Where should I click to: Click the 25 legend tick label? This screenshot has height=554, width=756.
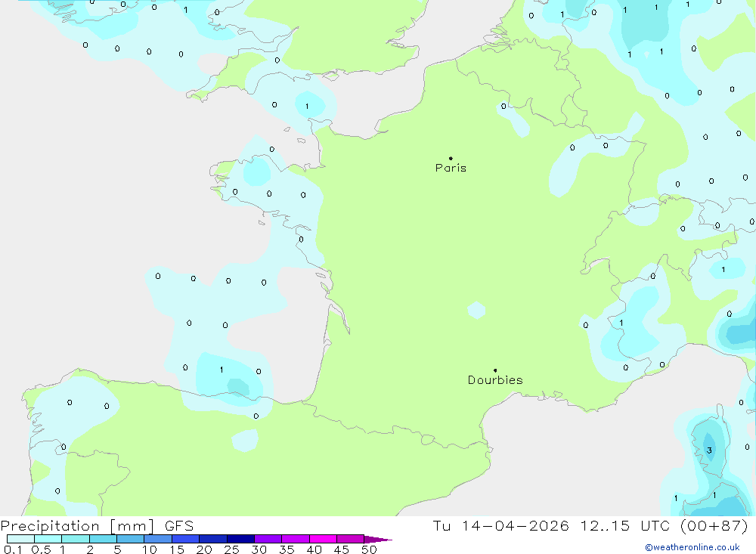[x=232, y=549]
